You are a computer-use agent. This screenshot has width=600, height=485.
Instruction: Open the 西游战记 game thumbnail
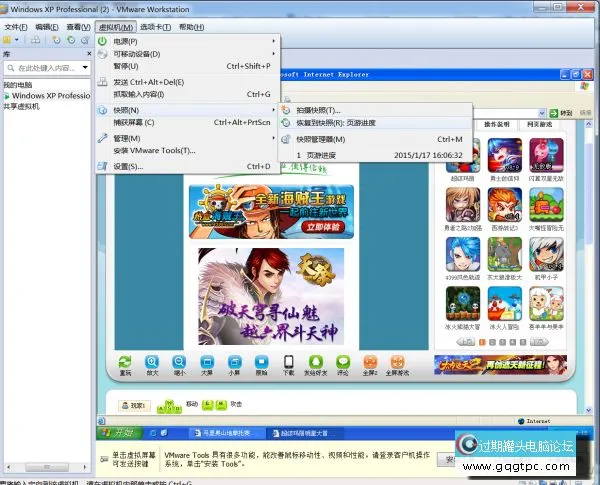pyautogui.click(x=505, y=205)
